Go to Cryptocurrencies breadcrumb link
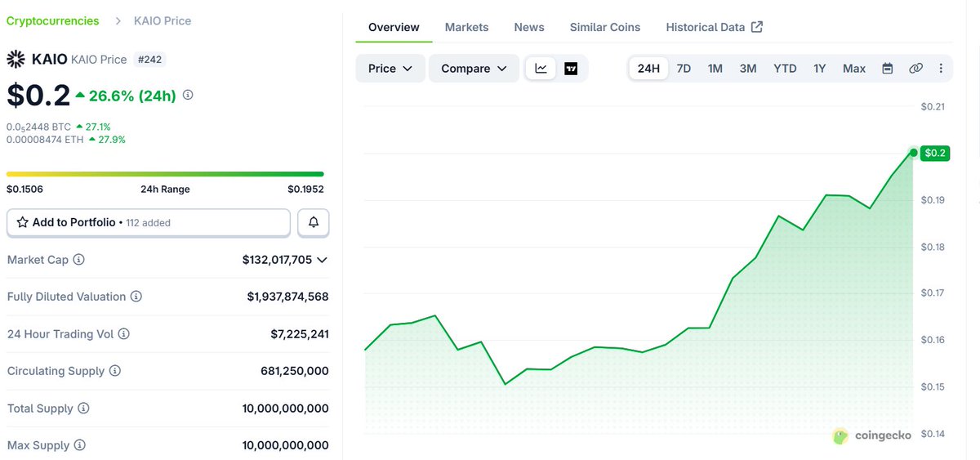This screenshot has height=460, width=980. click(53, 20)
